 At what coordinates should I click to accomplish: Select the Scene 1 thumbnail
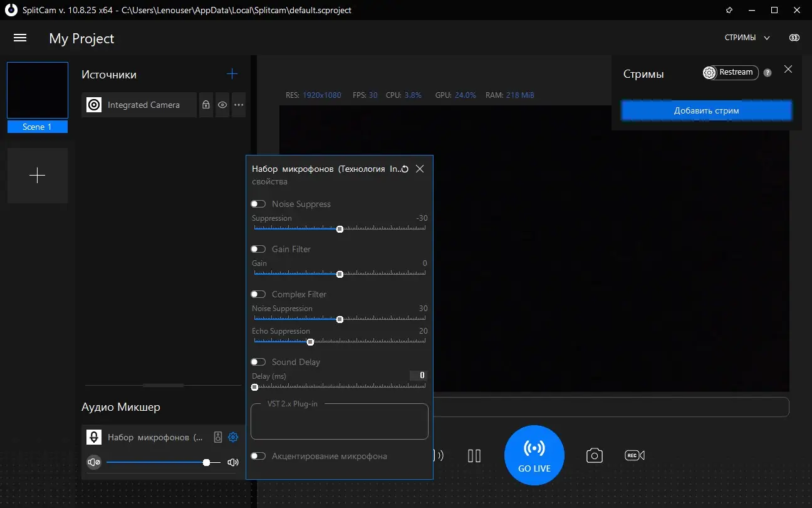[x=38, y=91]
